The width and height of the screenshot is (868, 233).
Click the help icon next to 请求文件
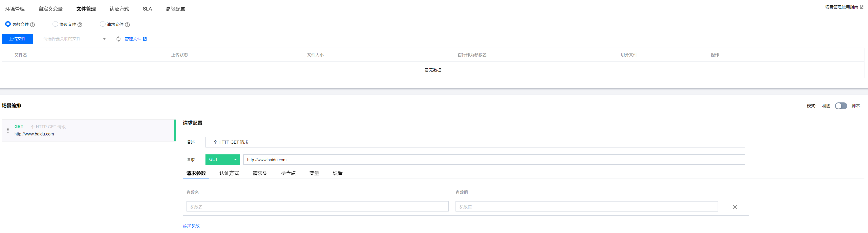(127, 25)
